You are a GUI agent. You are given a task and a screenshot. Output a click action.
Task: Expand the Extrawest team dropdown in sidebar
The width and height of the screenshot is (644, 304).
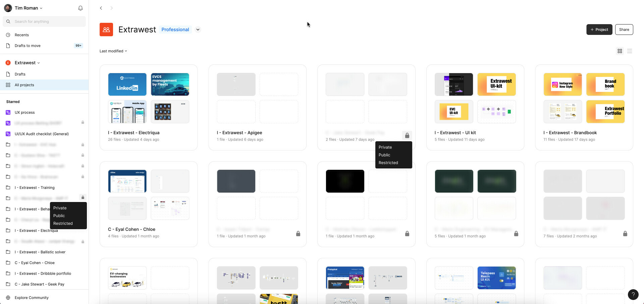[39, 63]
